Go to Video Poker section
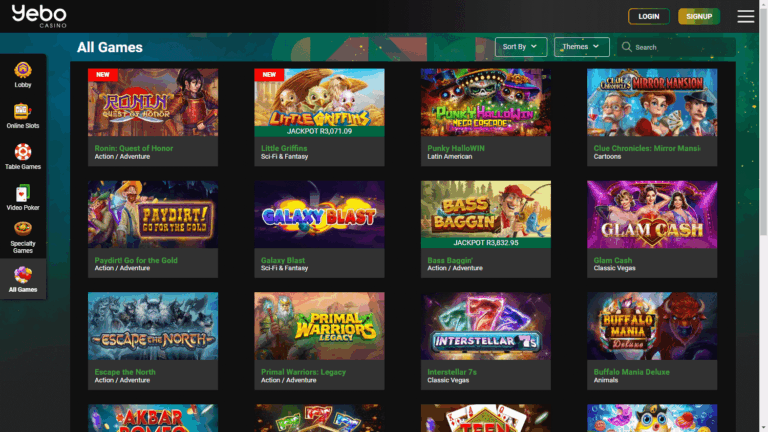This screenshot has width=768, height=432. (x=22, y=197)
